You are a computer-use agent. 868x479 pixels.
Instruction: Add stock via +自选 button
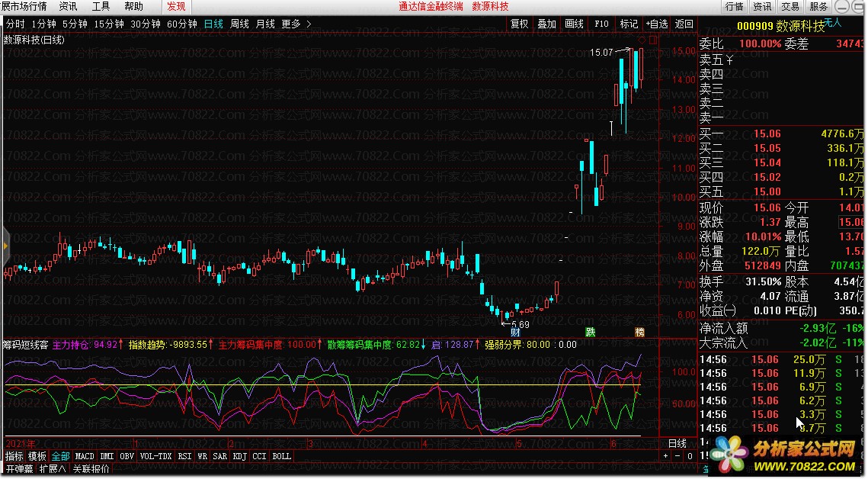(x=657, y=24)
